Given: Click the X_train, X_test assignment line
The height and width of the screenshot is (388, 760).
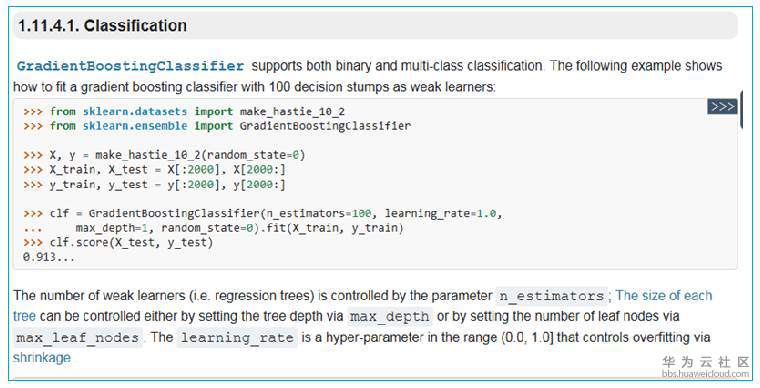Looking at the screenshot, I should pyautogui.click(x=154, y=170).
